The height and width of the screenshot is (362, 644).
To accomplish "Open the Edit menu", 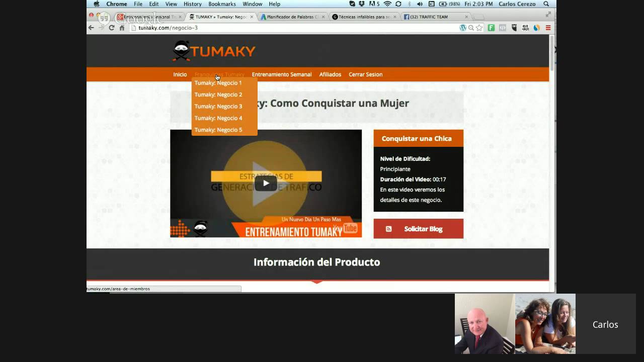I will pos(154,4).
